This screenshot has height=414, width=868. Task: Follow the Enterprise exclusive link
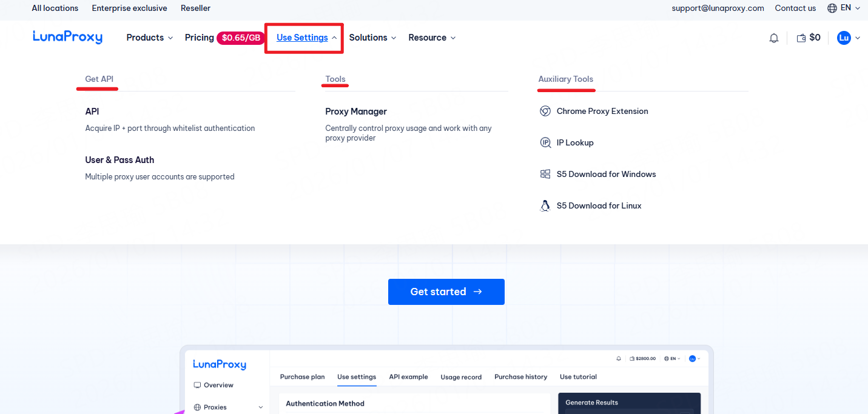click(x=129, y=8)
